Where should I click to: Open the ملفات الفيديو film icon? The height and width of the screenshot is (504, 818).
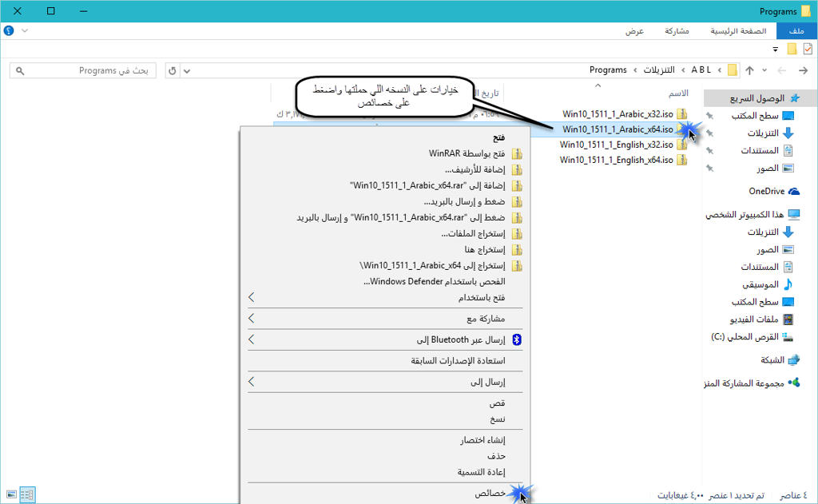coord(788,319)
